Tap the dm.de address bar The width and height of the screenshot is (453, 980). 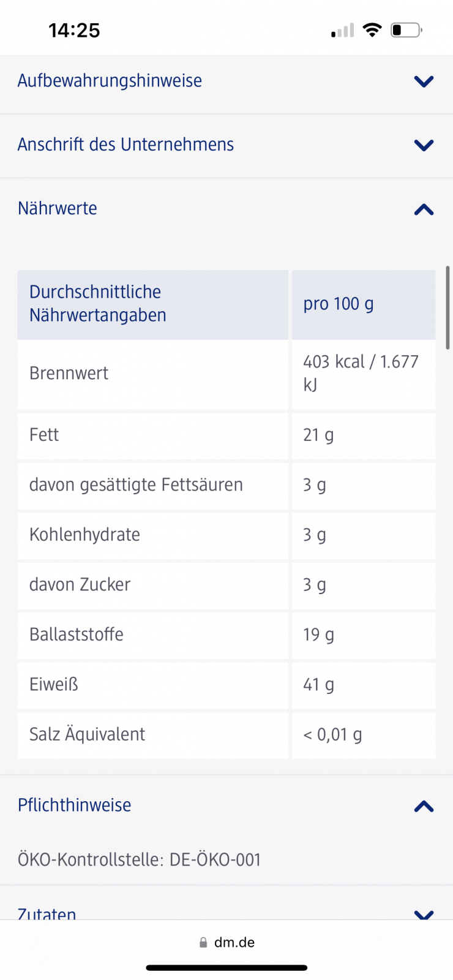click(x=234, y=943)
